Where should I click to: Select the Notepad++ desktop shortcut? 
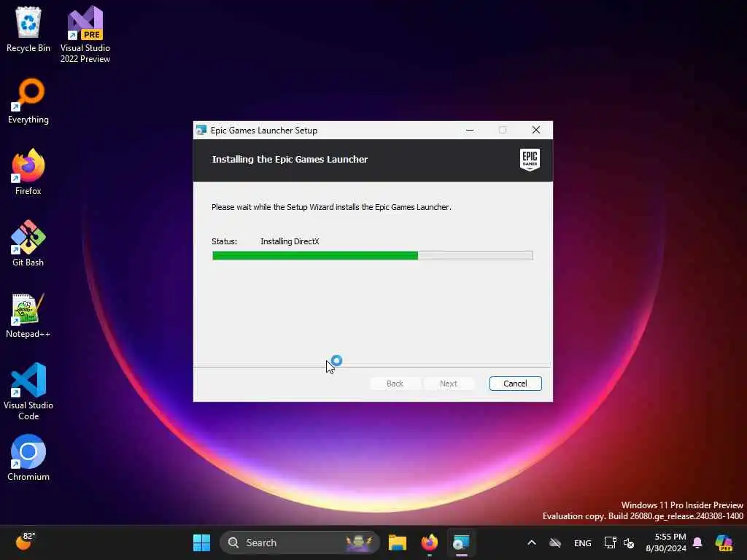[28, 315]
